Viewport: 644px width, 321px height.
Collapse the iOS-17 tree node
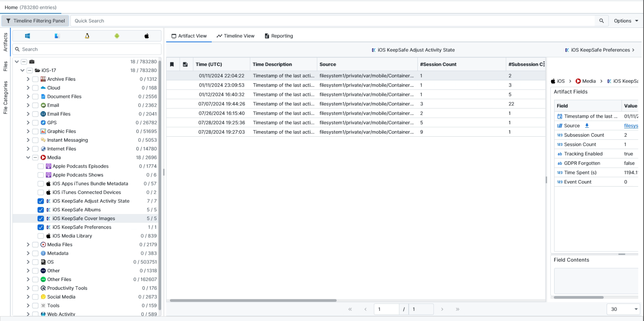click(x=22, y=70)
